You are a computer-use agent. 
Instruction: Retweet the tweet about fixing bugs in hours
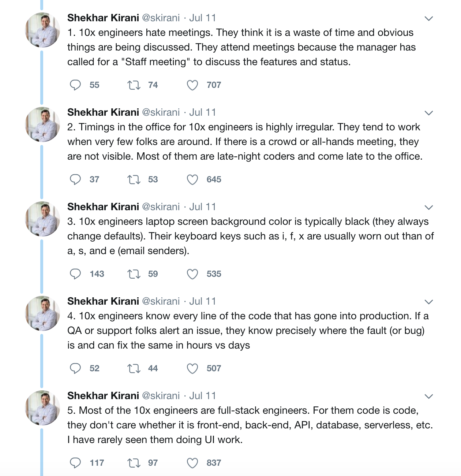pos(134,369)
